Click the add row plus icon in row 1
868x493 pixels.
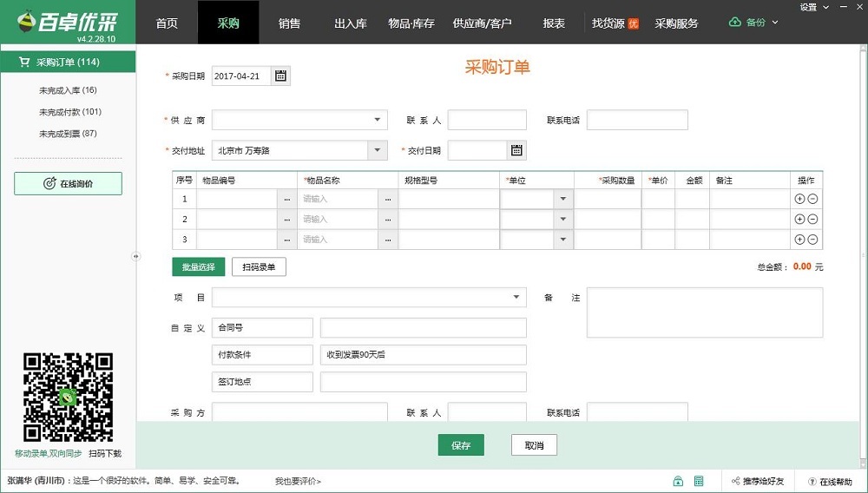click(799, 199)
